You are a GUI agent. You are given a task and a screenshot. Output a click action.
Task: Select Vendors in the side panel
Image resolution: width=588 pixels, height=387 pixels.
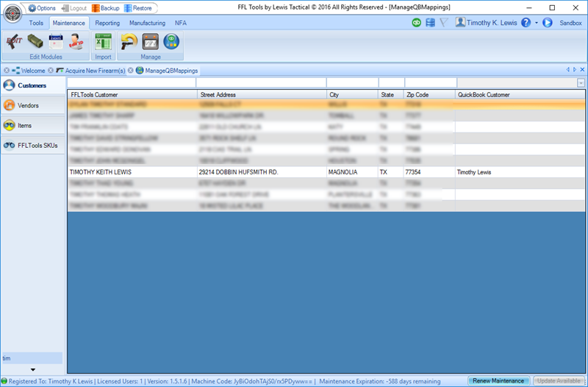(33, 105)
